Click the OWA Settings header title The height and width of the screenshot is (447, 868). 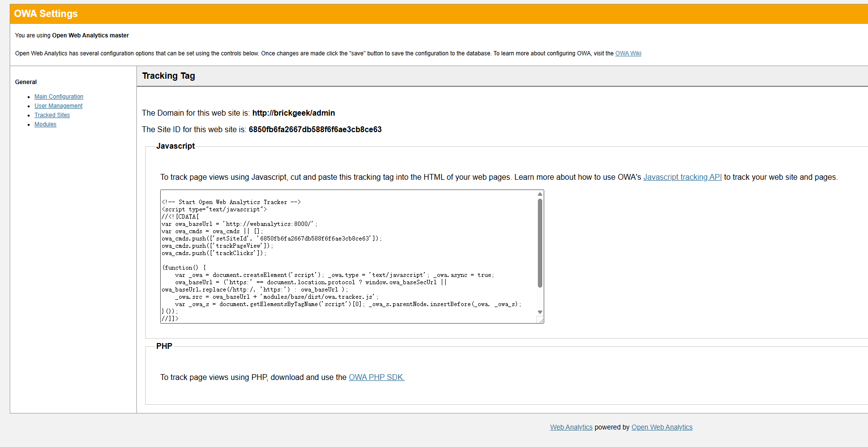46,14
